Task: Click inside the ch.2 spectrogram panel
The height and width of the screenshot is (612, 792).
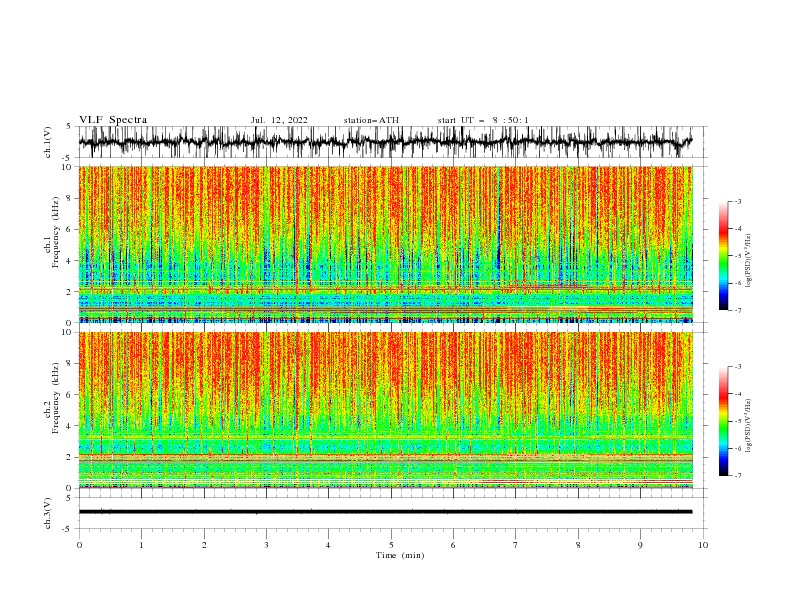Action: click(385, 410)
